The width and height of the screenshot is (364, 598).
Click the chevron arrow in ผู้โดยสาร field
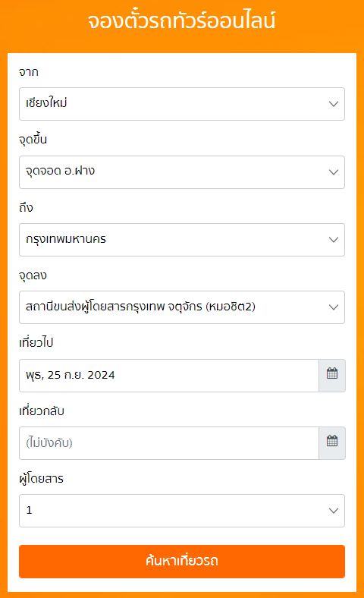pos(334,510)
